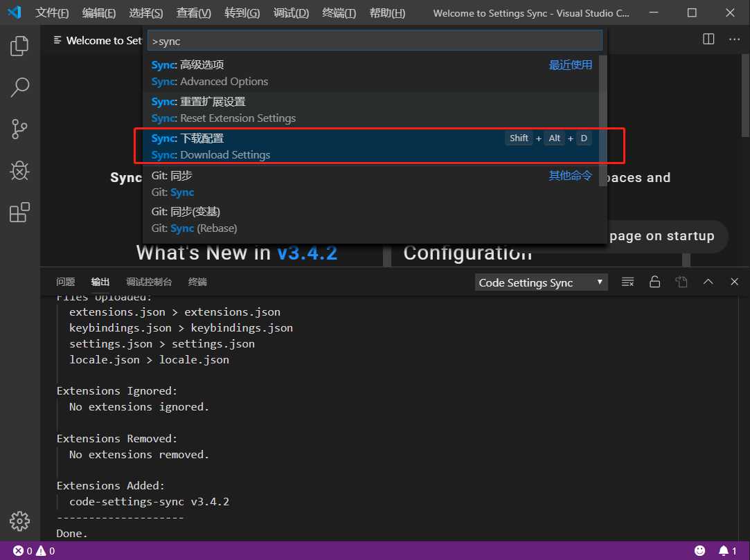Open the log output file icon

(681, 282)
